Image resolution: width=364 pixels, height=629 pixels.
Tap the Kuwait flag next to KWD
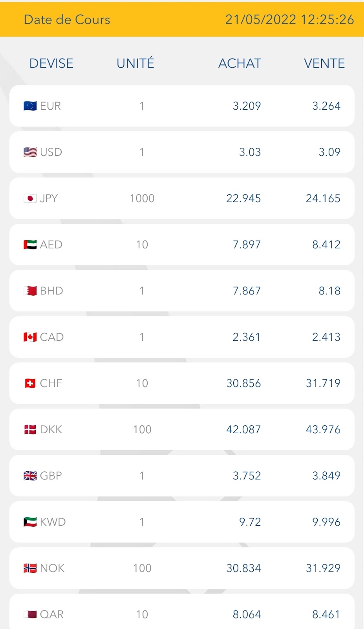point(30,522)
